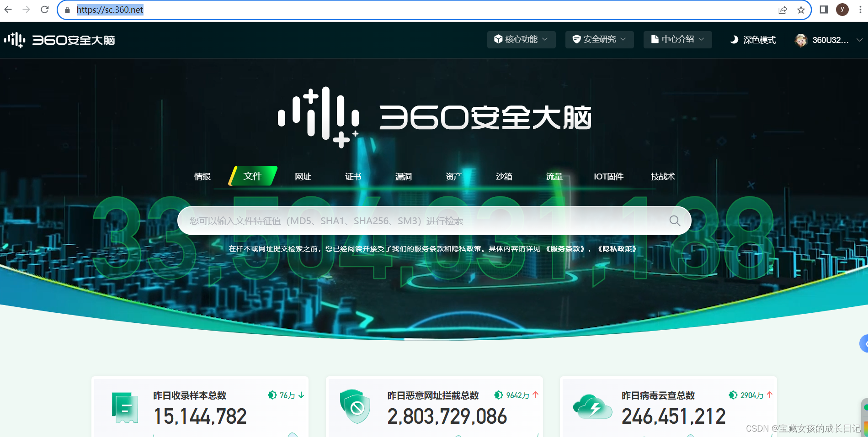Switch to the 文件 search tab
The image size is (868, 437).
(x=253, y=176)
